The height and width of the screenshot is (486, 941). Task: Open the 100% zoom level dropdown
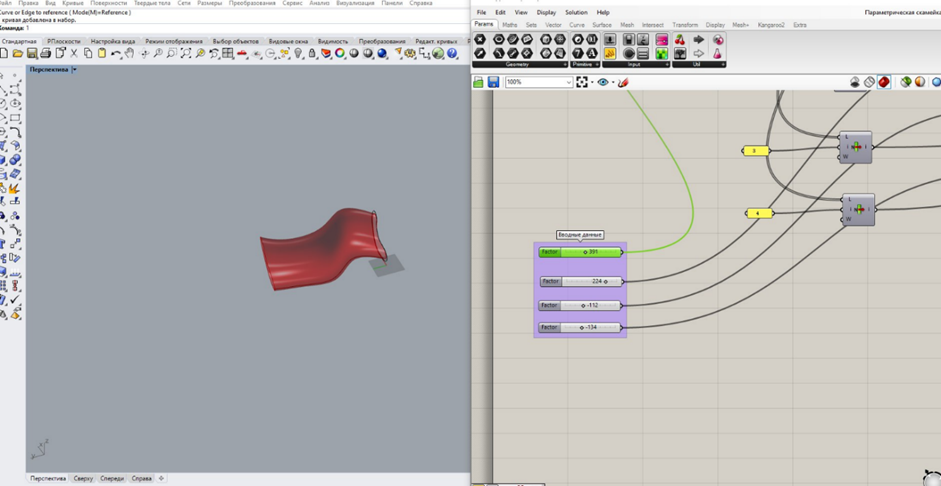568,82
